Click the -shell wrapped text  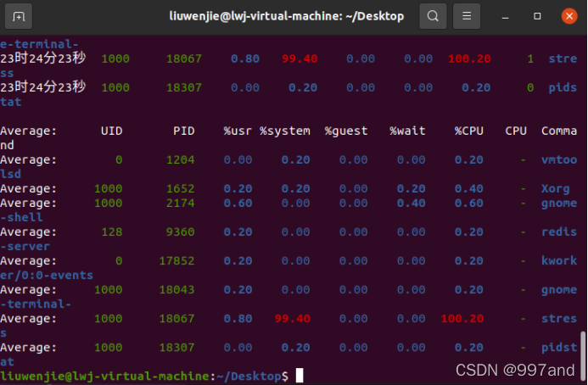click(x=22, y=217)
